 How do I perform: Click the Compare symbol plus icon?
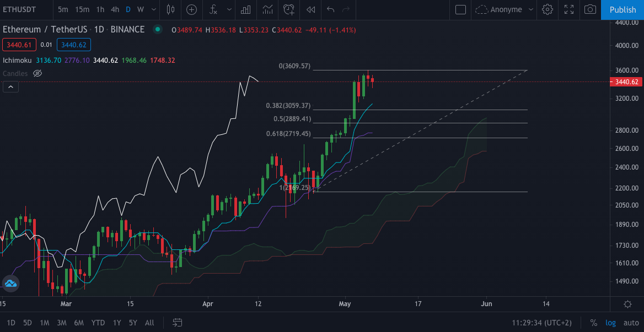pos(191,9)
